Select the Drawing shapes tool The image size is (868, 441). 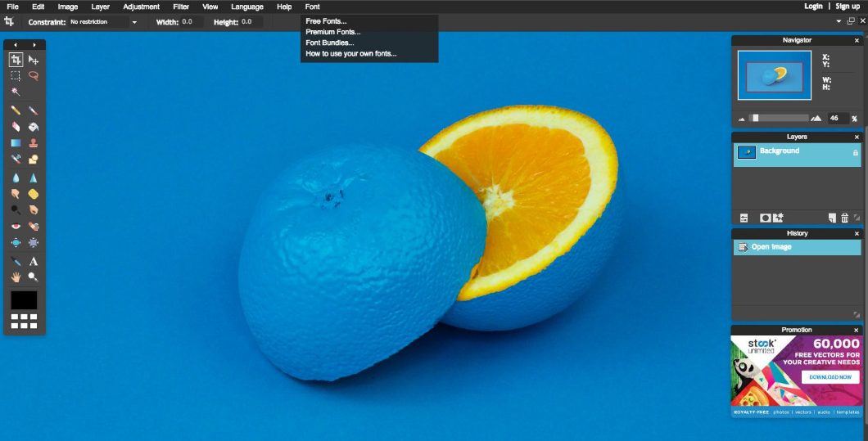[x=34, y=160]
